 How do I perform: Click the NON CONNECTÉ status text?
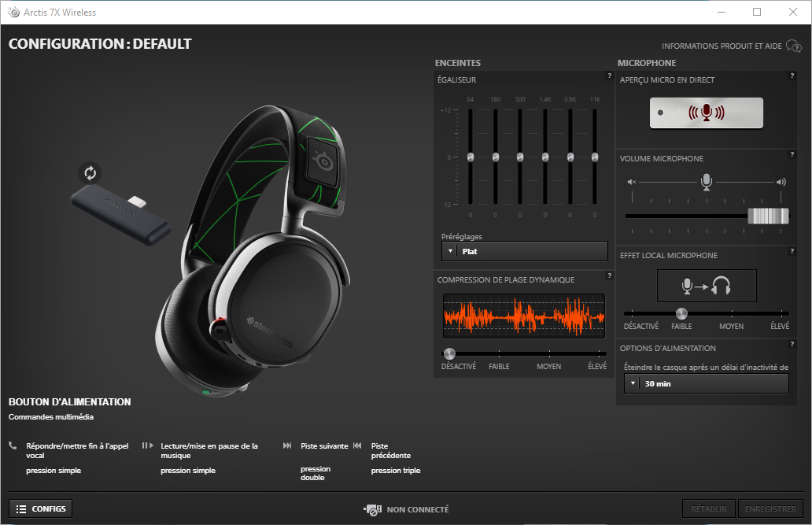pyautogui.click(x=418, y=510)
